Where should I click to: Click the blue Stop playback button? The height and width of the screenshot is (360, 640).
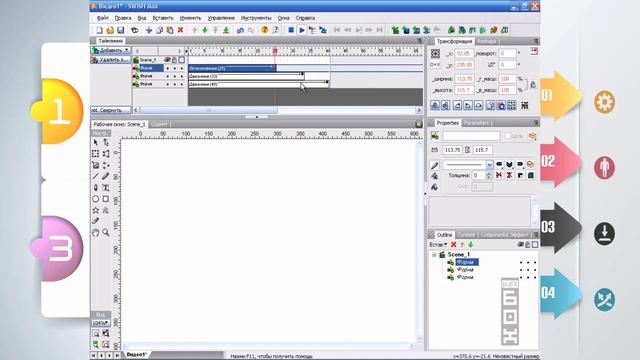291,30
